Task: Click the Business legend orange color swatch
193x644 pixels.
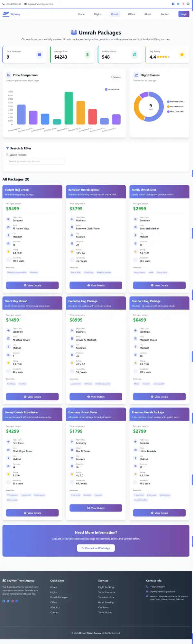Action: 168,106
